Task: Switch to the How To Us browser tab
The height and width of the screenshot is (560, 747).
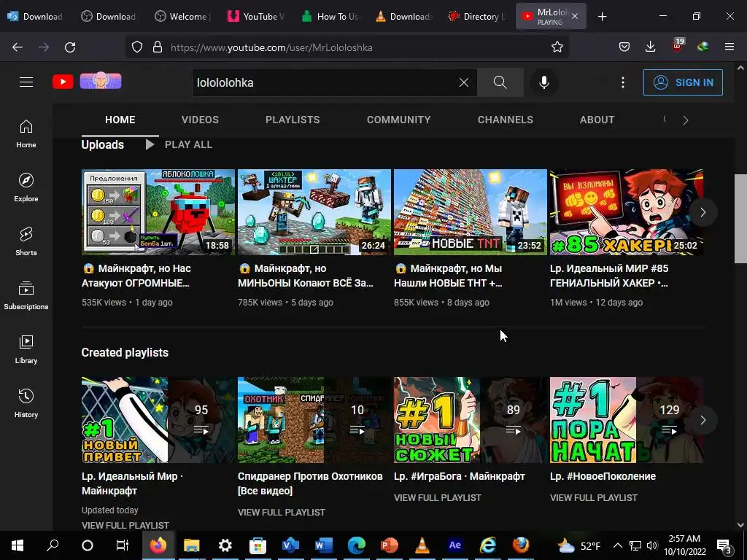Action: (330, 17)
